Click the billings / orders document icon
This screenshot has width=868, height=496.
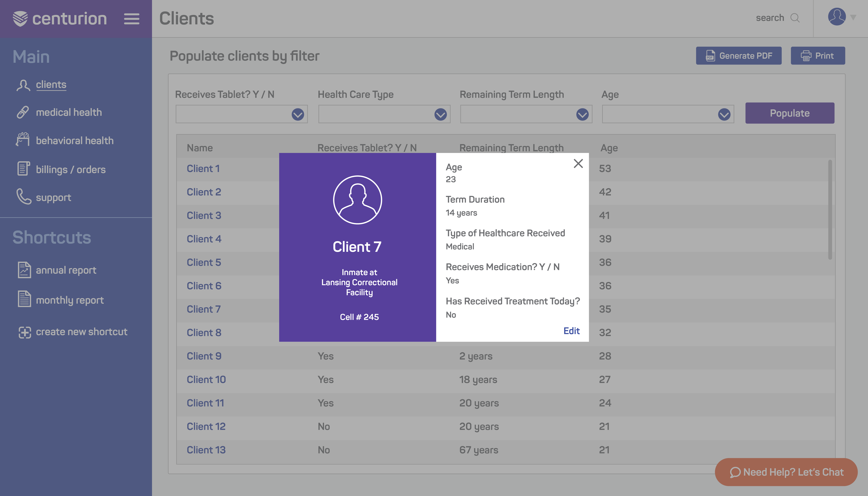click(x=23, y=169)
